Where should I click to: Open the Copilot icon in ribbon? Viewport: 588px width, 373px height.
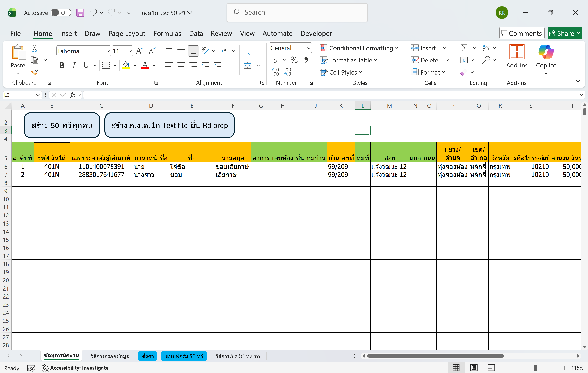click(x=546, y=56)
